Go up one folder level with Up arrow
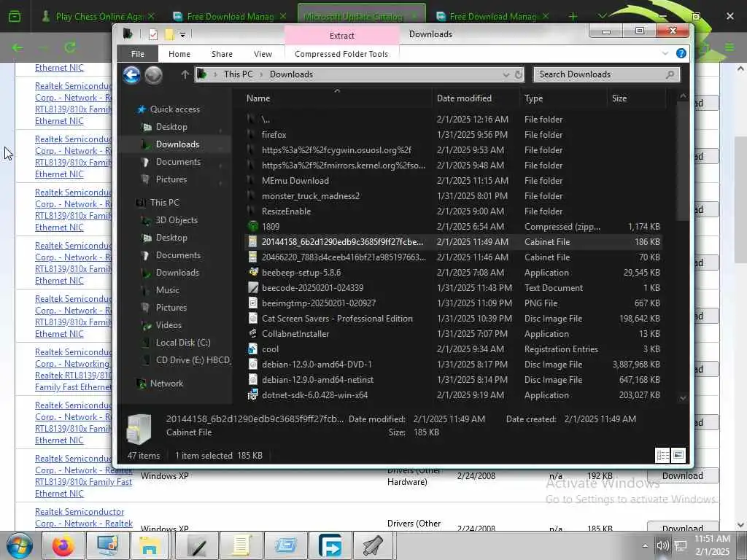The width and height of the screenshot is (747, 560). [x=185, y=75]
